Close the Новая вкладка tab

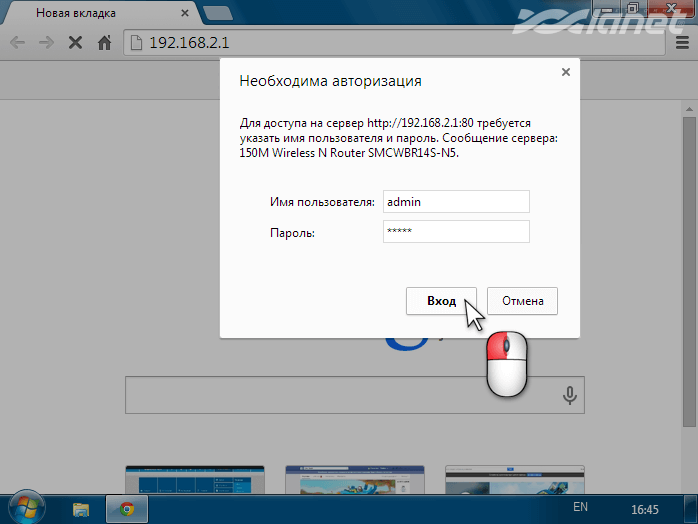182,14
